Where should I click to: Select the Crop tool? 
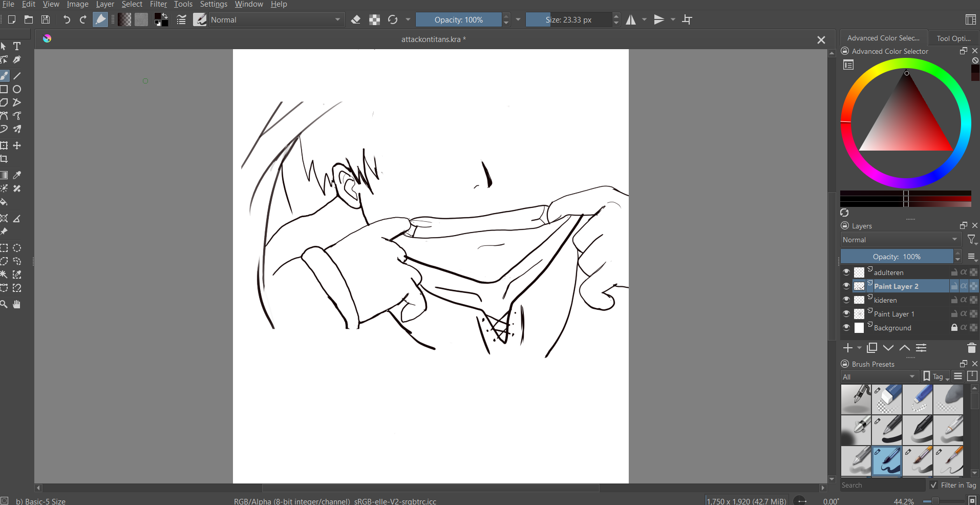4,159
